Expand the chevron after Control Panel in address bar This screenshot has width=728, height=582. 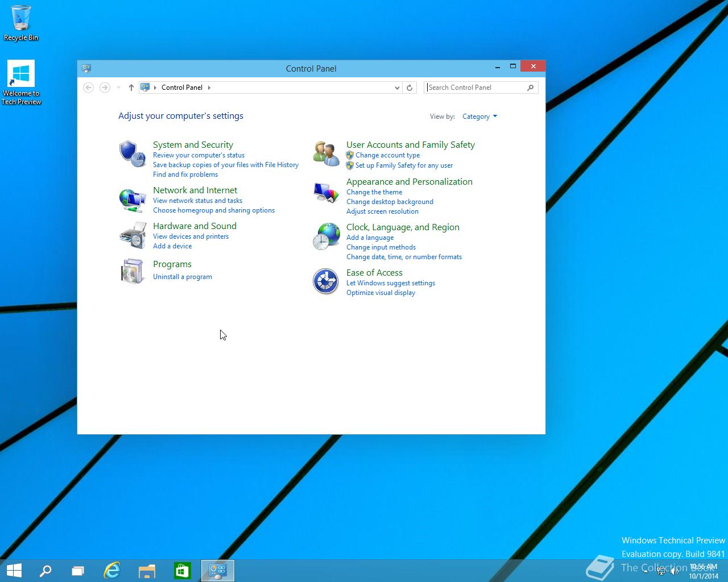pos(209,88)
